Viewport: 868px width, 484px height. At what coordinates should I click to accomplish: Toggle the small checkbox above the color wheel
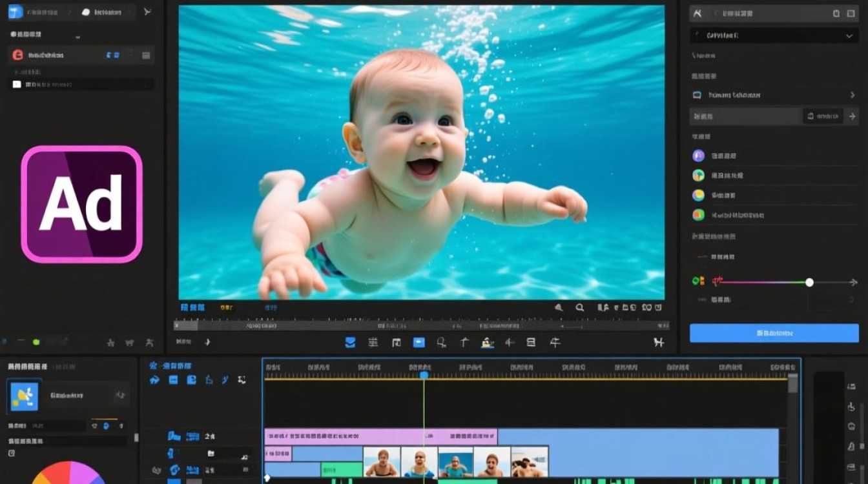coord(11,454)
